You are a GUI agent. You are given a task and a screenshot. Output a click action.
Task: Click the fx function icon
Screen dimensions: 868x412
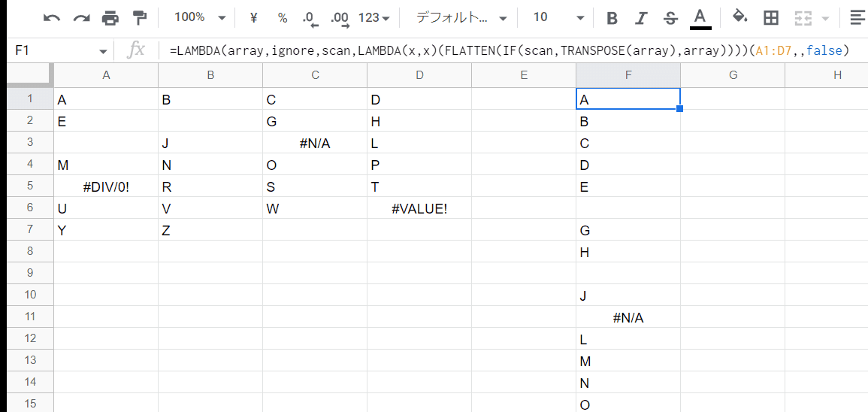[x=135, y=50]
